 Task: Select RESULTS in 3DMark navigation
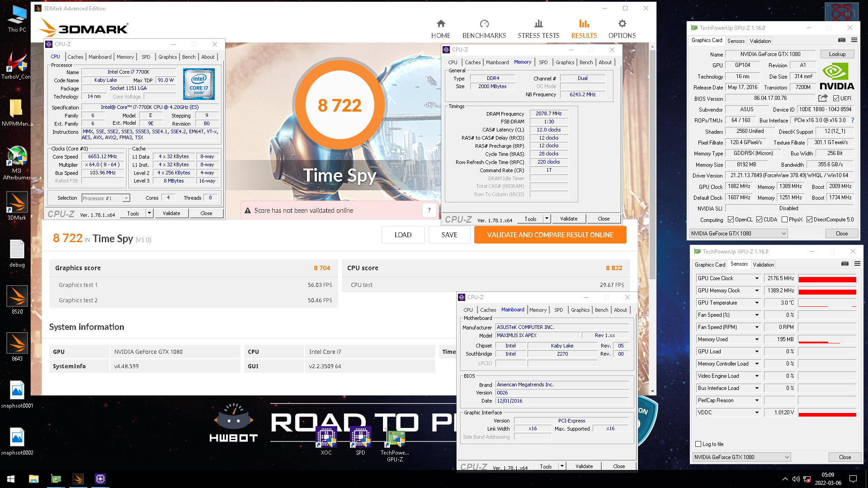(584, 29)
